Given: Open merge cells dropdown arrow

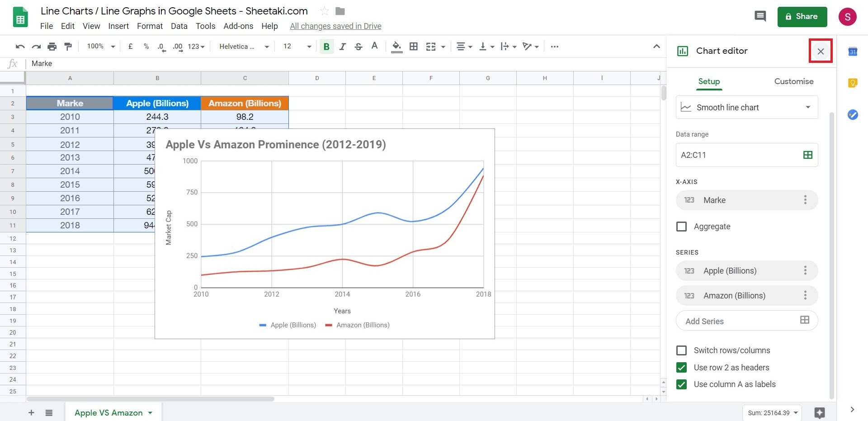Looking at the screenshot, I should point(443,47).
